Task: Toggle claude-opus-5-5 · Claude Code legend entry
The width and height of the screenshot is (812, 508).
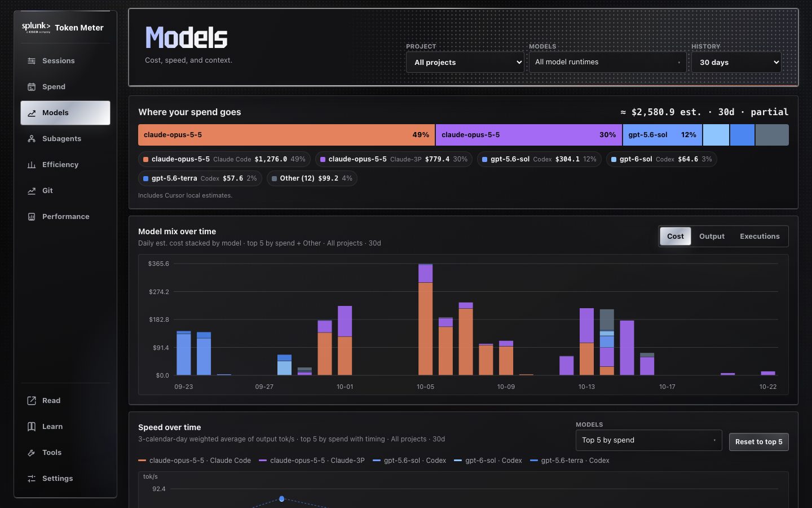Action: pos(195,461)
